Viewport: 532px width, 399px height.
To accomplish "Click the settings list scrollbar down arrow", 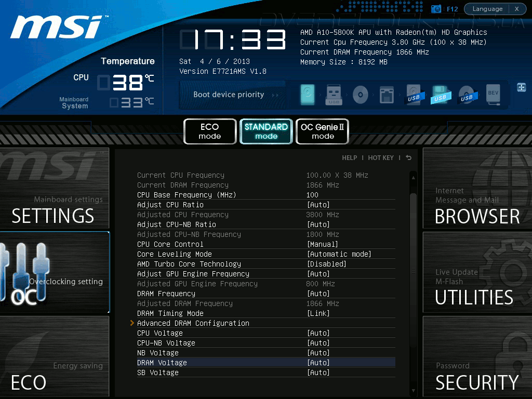I will tap(413, 391).
